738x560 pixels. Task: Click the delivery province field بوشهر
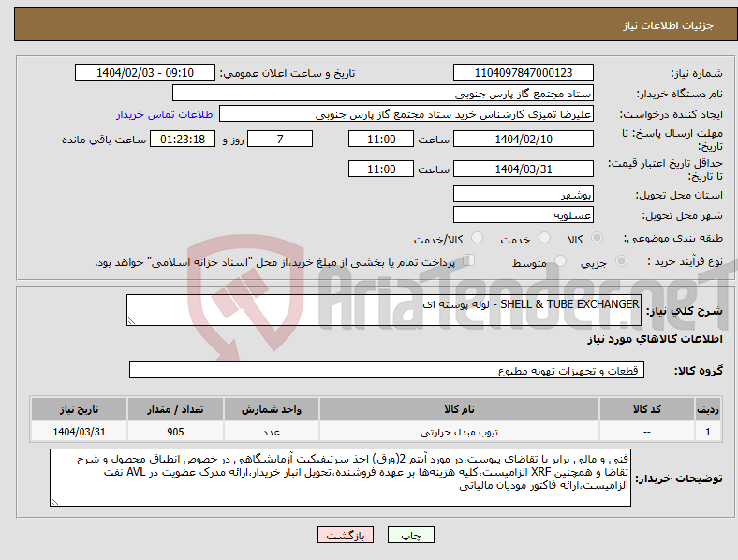tap(523, 194)
